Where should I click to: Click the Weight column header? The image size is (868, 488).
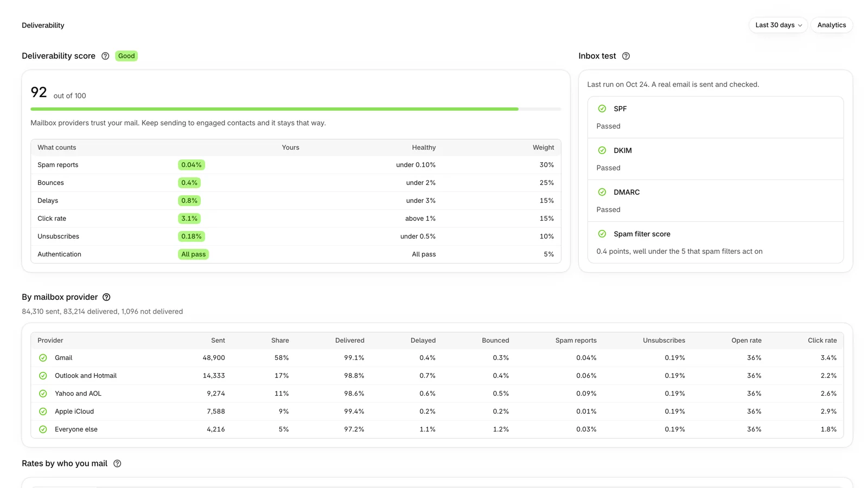click(x=543, y=147)
